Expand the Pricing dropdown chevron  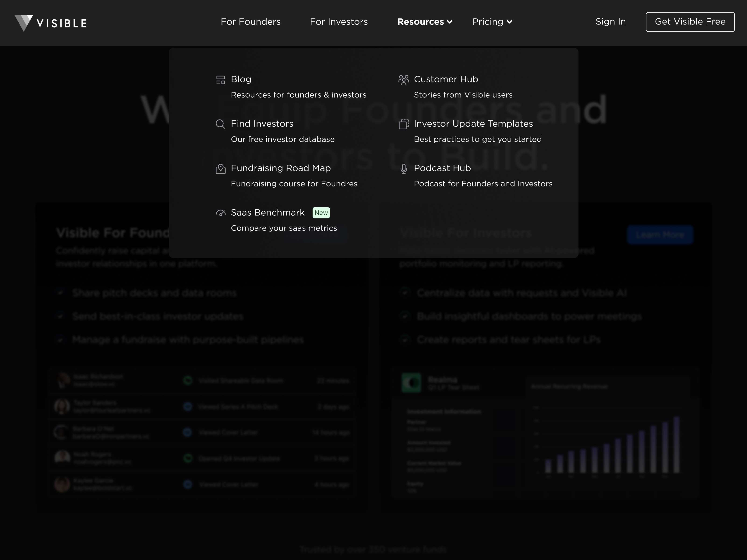point(510,22)
